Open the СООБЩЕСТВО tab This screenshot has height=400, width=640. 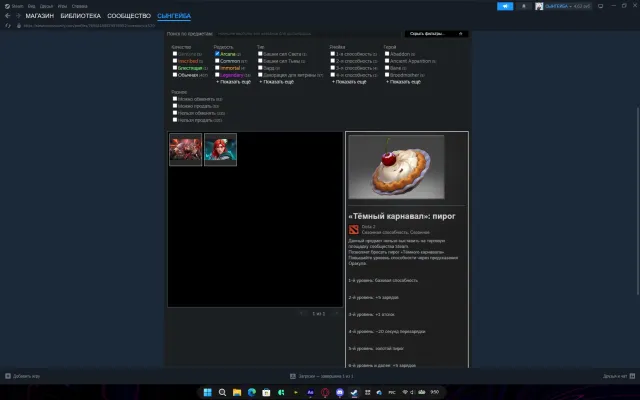(x=129, y=16)
